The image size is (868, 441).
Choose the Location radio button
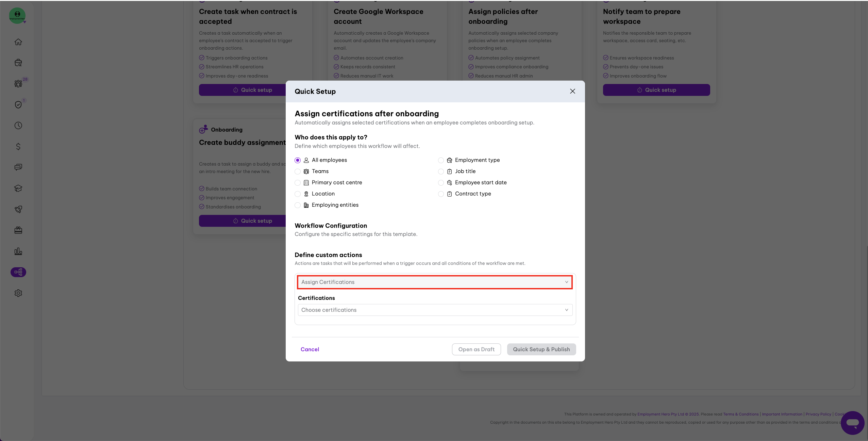pos(298,194)
